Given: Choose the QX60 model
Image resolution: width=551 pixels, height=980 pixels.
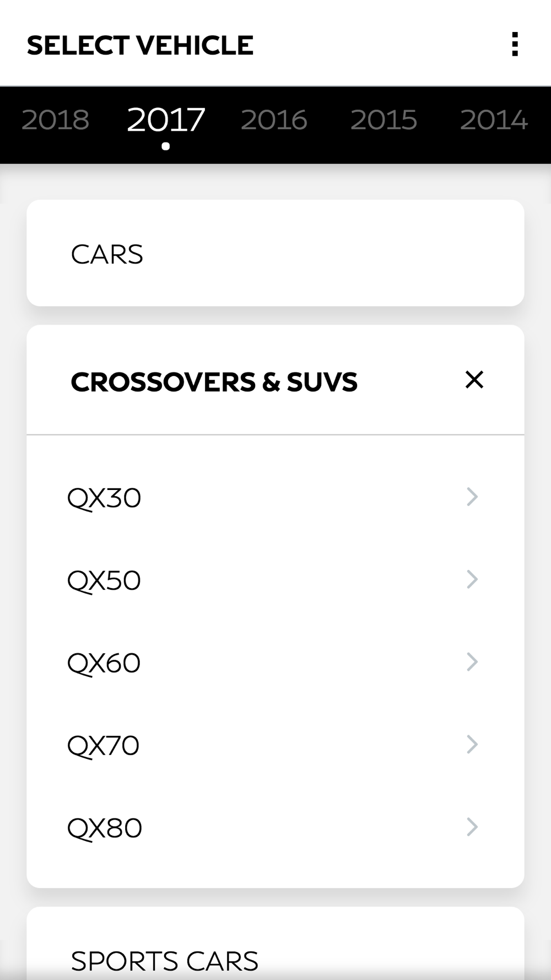Looking at the screenshot, I should pyautogui.click(x=275, y=663).
